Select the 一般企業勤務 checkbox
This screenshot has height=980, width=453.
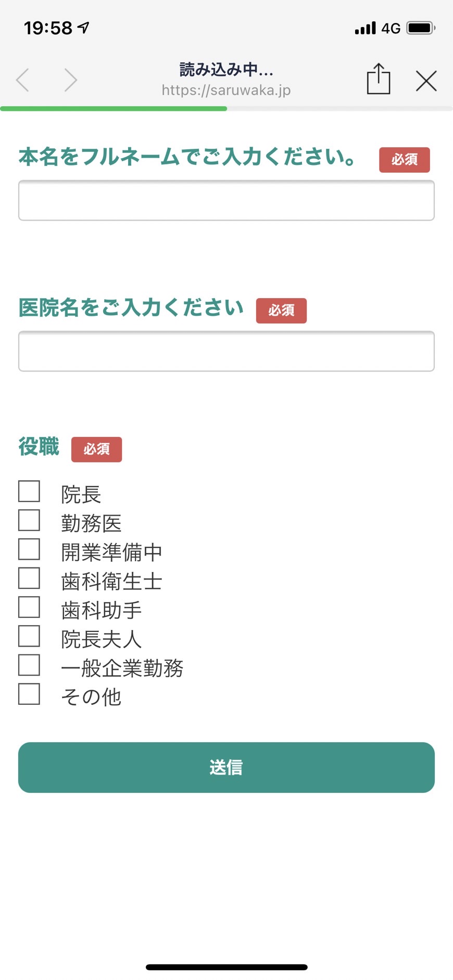point(29,665)
